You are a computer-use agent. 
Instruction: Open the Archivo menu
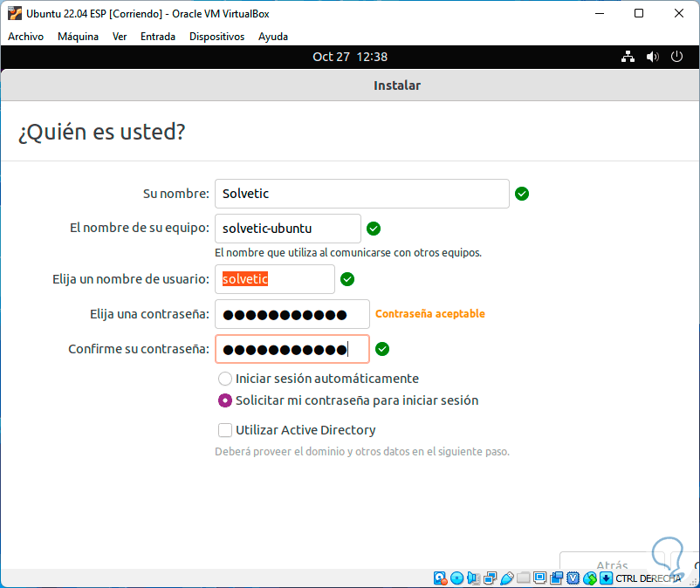(26, 37)
